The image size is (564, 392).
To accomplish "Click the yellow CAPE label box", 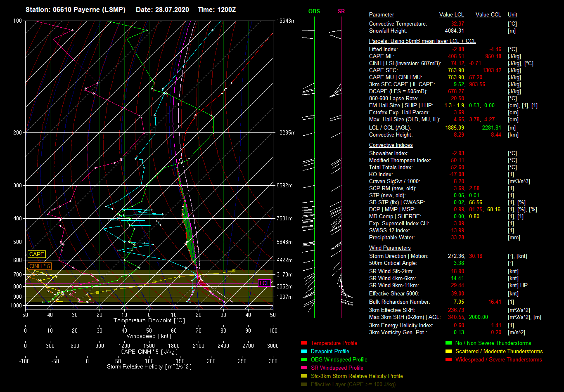I will (x=37, y=255).
